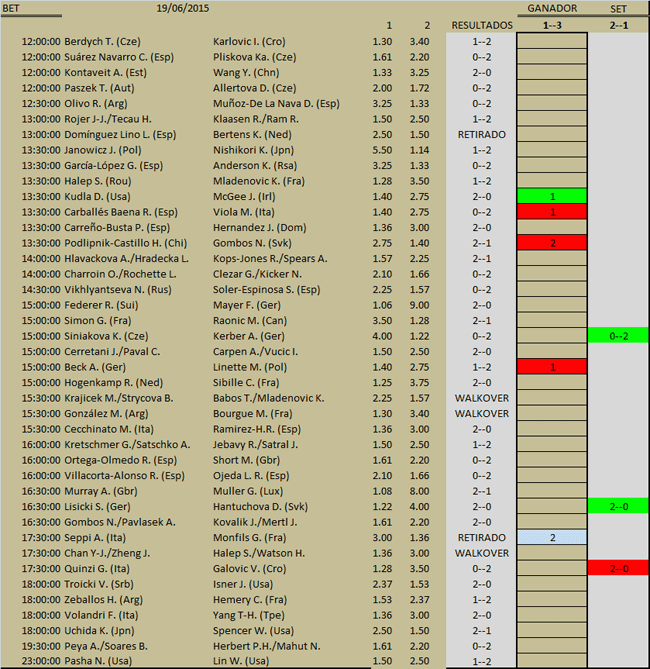Click the date 19/06/2015 cell
Viewport: 650px width, 669px height.
point(183,9)
